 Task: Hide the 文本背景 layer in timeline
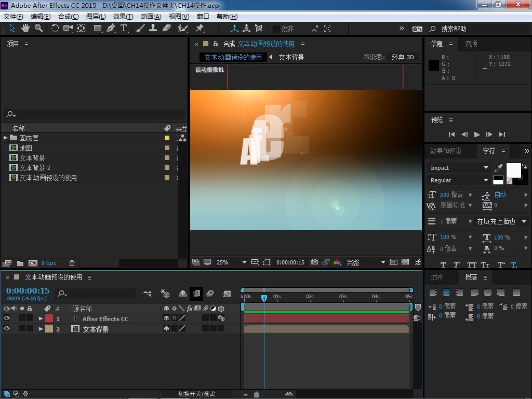6,328
